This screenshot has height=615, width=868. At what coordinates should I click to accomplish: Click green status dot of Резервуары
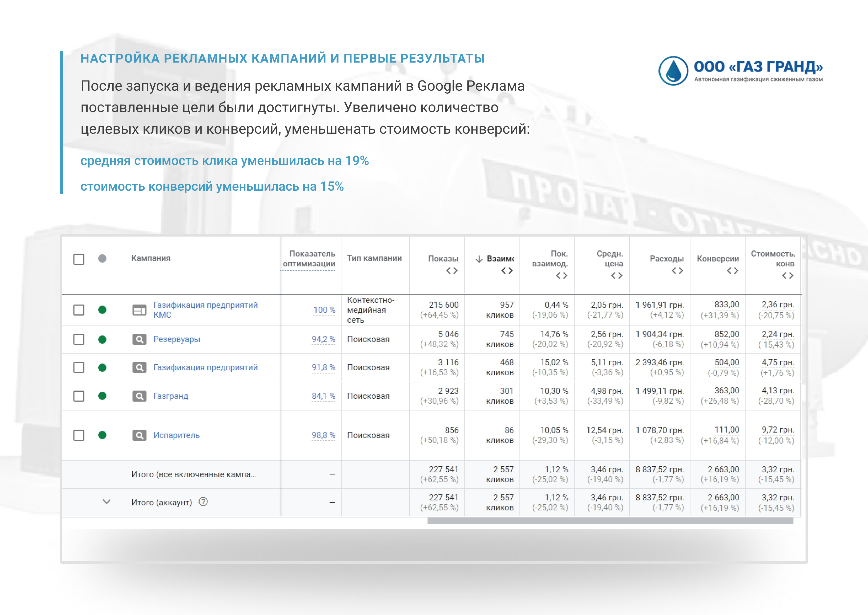point(102,339)
